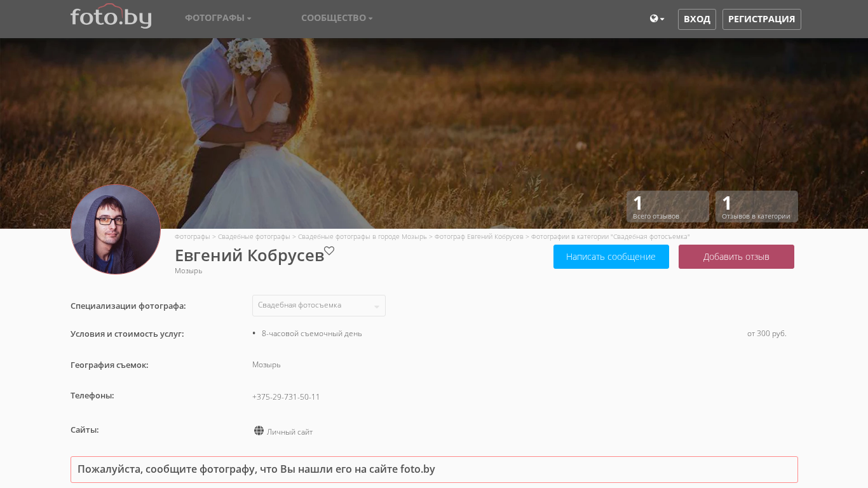
Task: Click the Евгений Кобрусев name heading
Action: click(249, 255)
